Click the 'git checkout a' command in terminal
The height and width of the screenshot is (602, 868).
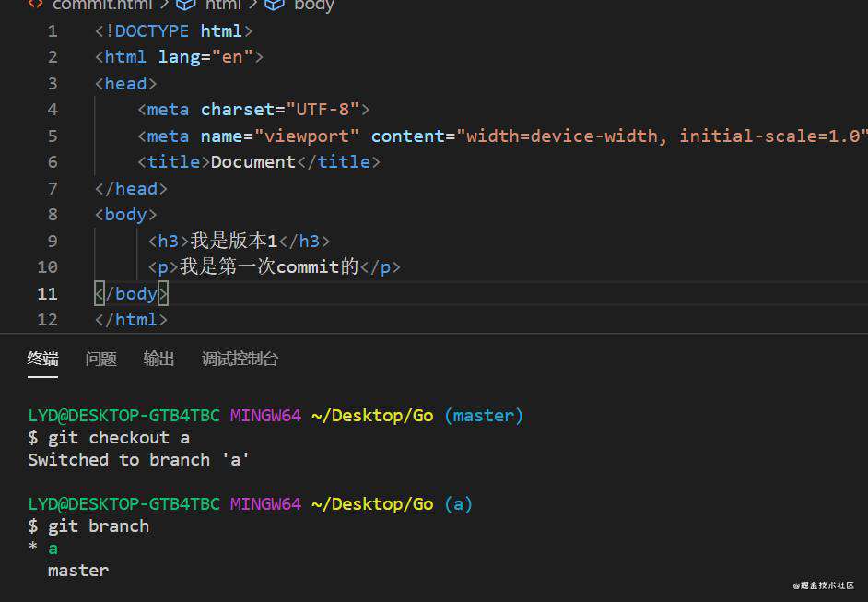pos(119,438)
